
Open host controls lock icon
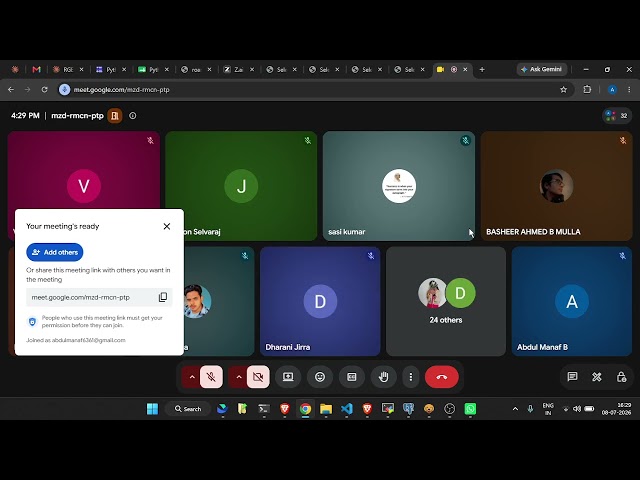[x=621, y=376]
